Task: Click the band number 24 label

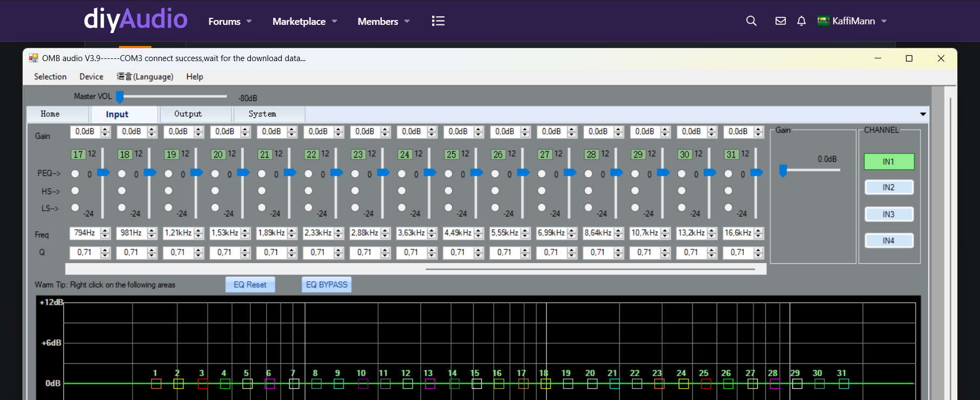Action: tap(405, 155)
